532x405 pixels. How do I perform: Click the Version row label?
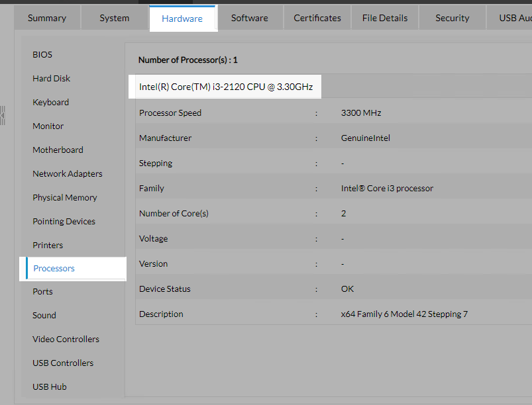click(x=153, y=263)
